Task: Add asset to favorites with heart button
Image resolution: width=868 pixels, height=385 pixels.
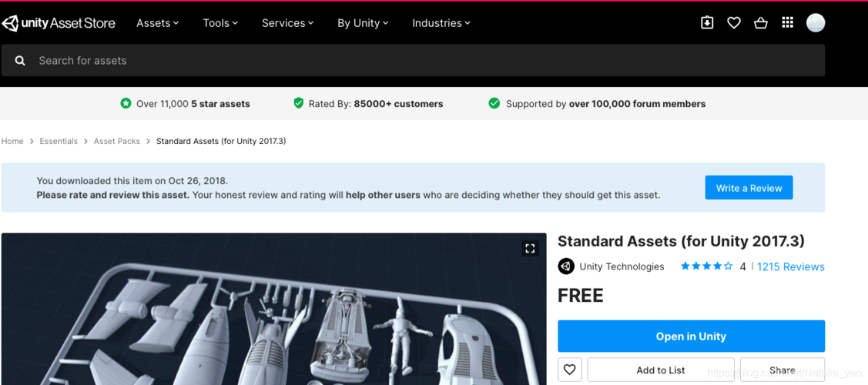Action: [570, 370]
